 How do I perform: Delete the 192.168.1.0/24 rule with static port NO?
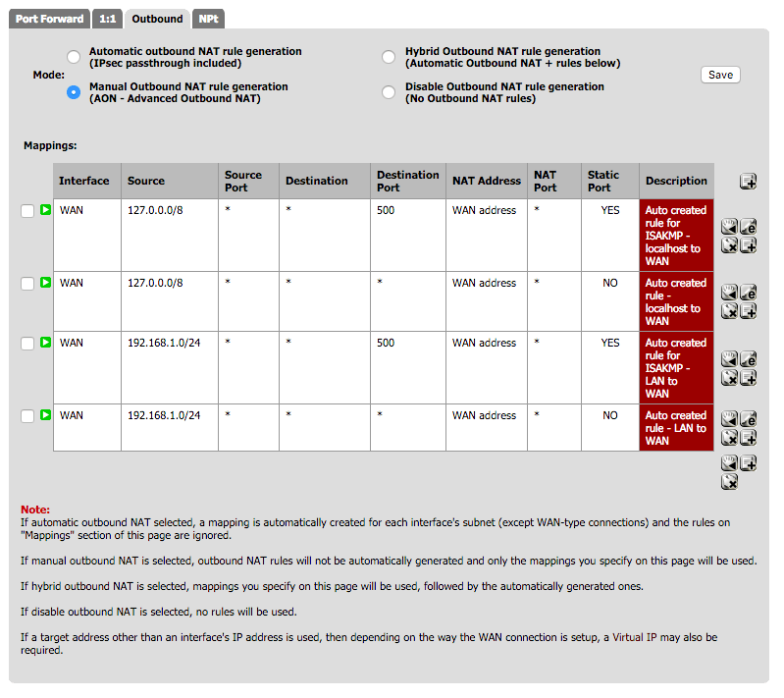tap(729, 438)
